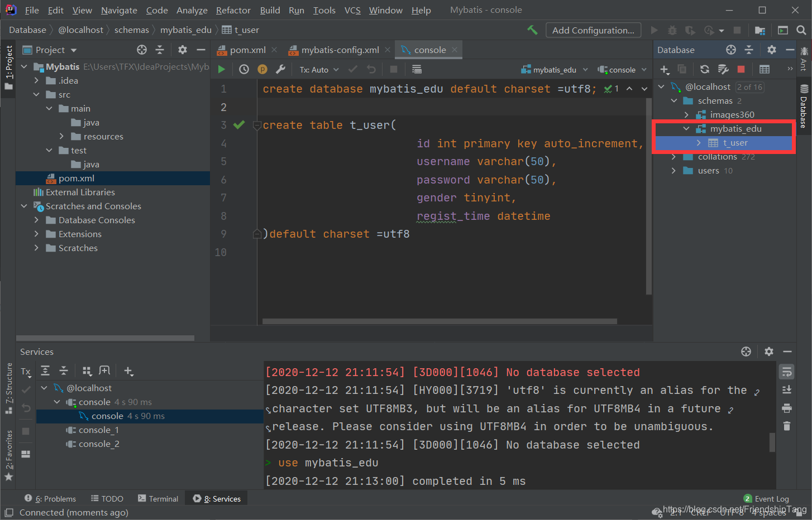Clear output with trash icon
The height and width of the screenshot is (520, 812).
click(787, 426)
